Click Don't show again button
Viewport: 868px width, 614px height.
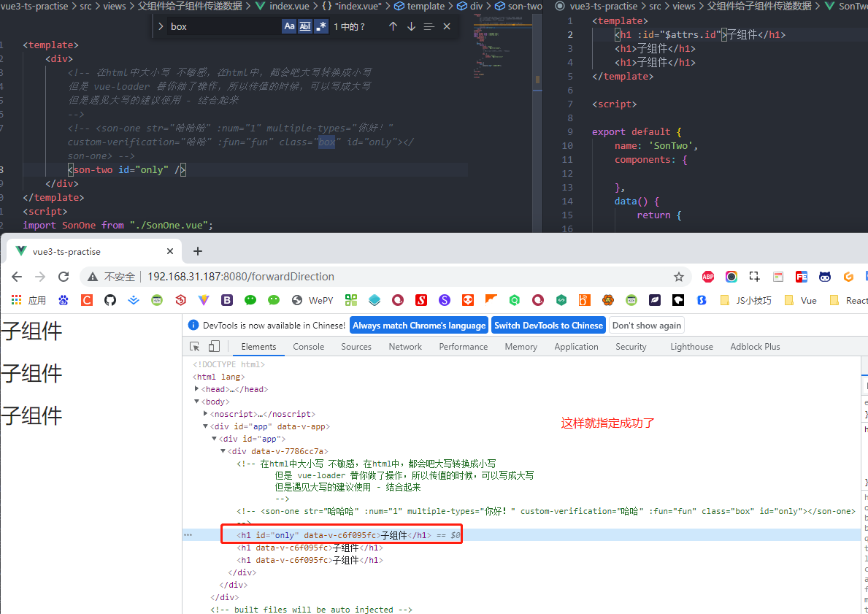tap(647, 326)
